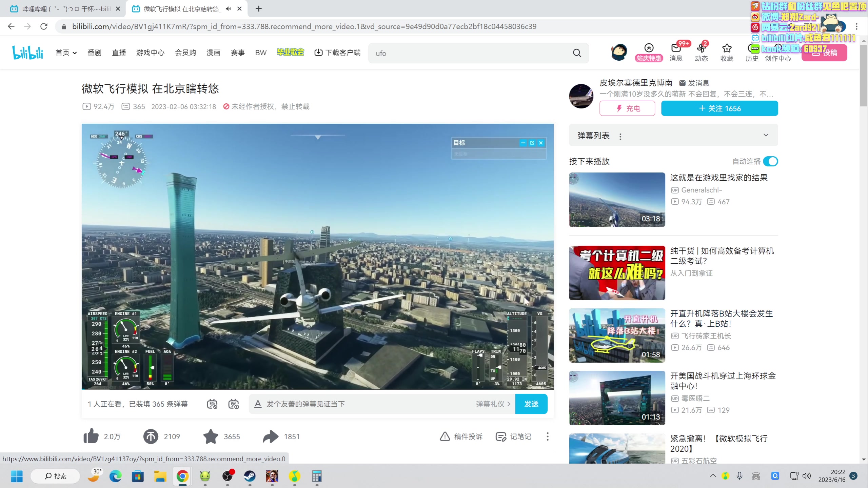
Task: Expand the 弹幕列表 panel chevron
Action: [766, 135]
